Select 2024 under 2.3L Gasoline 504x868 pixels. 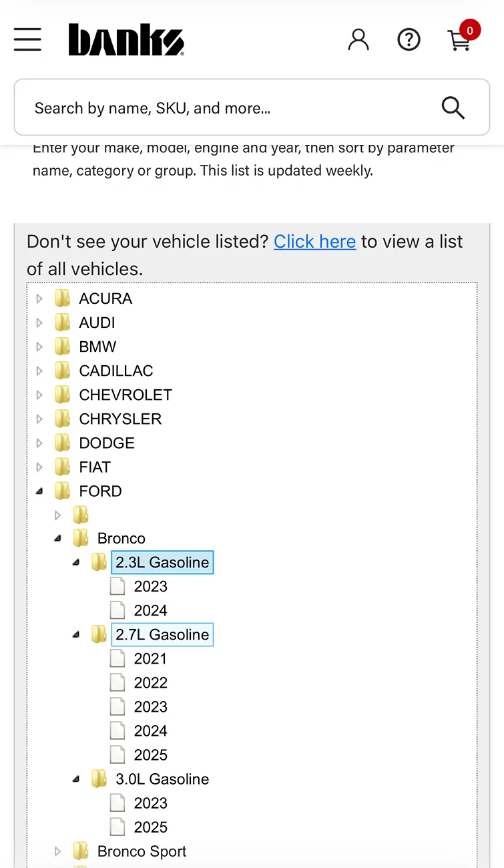pyautogui.click(x=150, y=610)
